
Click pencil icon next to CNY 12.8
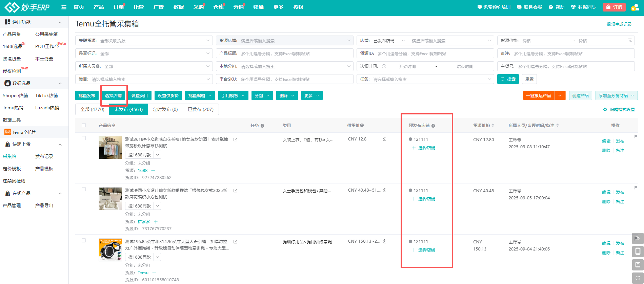point(384,139)
